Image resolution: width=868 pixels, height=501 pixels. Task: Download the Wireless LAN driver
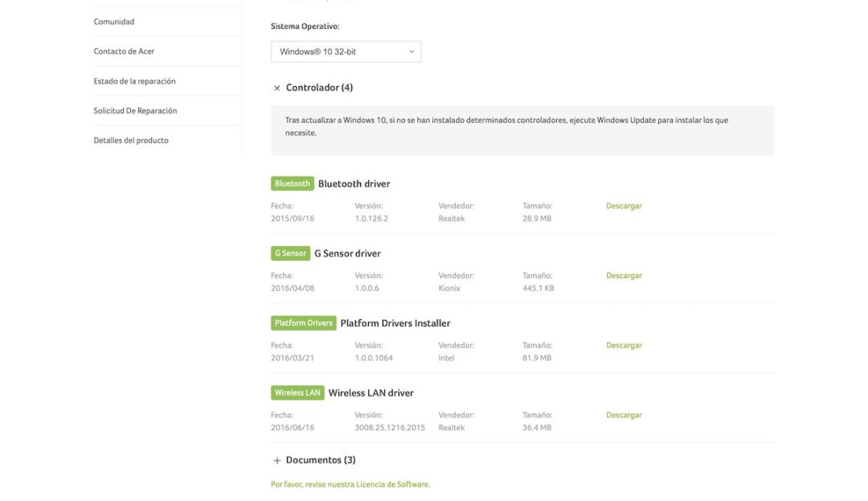tap(624, 416)
